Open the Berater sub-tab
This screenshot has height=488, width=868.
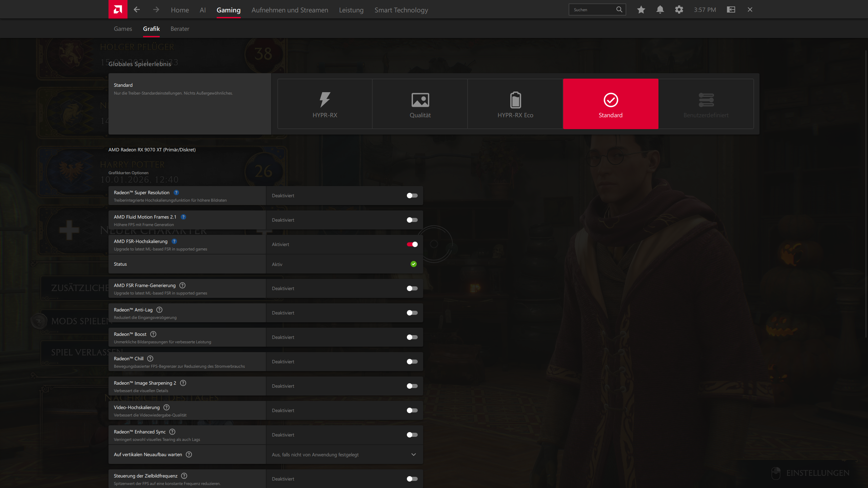click(x=180, y=29)
